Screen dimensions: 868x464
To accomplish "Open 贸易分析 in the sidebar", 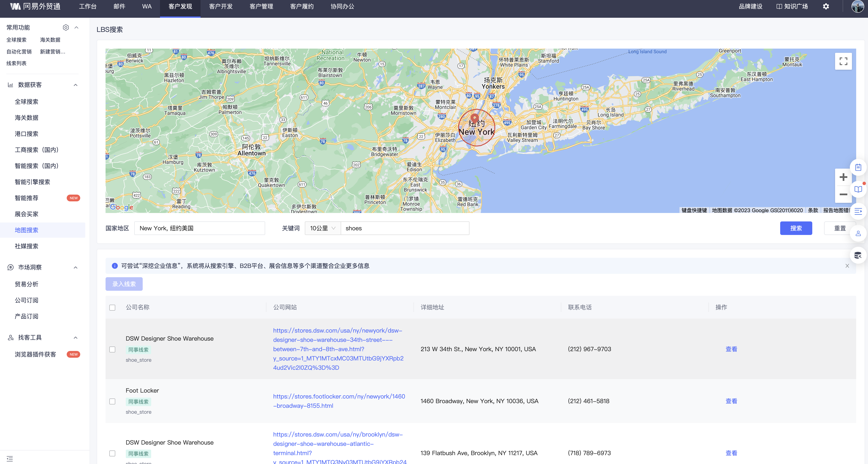I will tap(27, 284).
